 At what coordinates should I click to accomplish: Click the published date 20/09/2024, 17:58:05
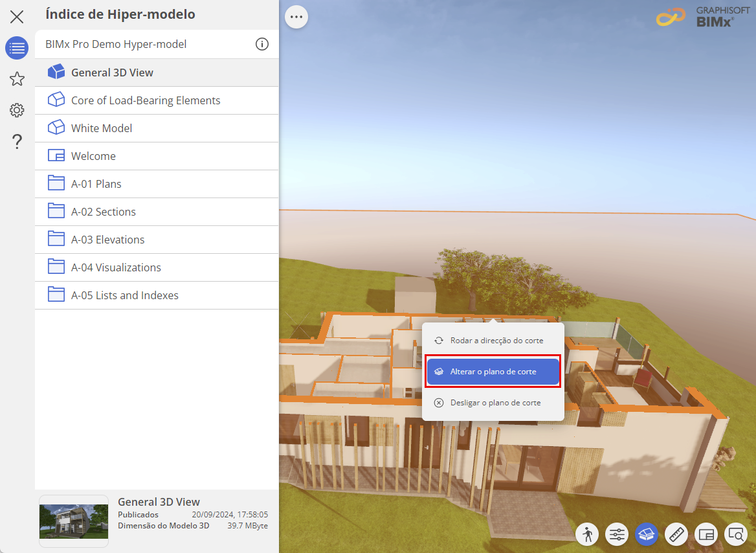(x=230, y=514)
